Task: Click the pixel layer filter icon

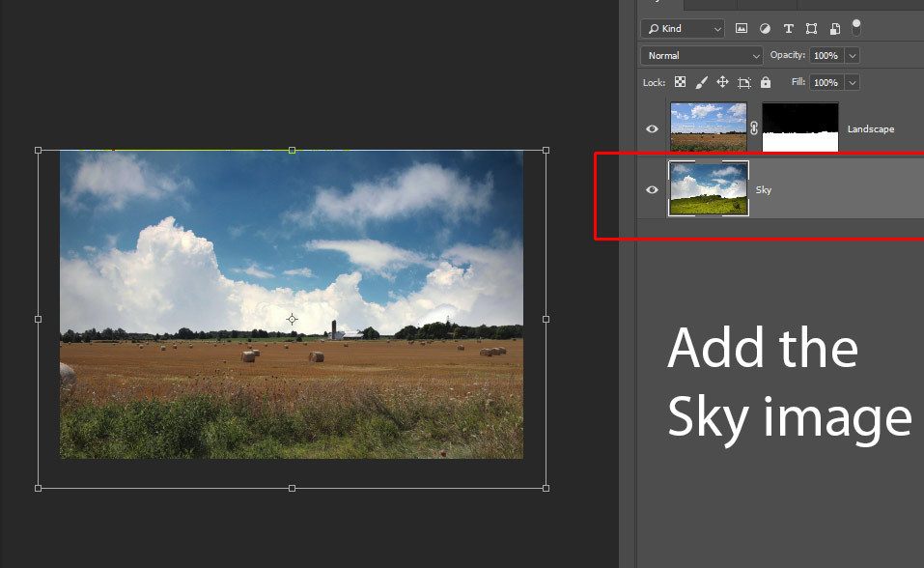Action: pyautogui.click(x=742, y=29)
